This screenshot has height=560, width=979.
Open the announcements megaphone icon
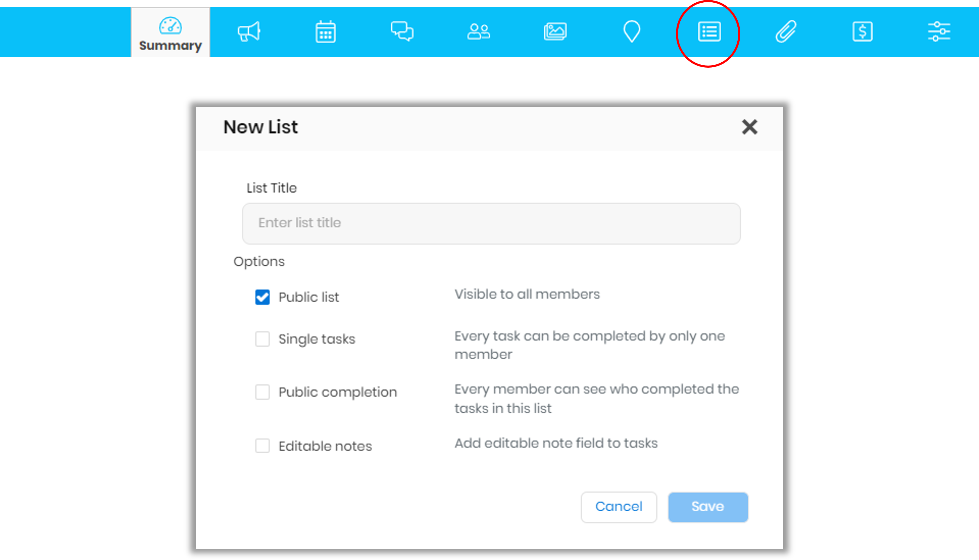249,31
